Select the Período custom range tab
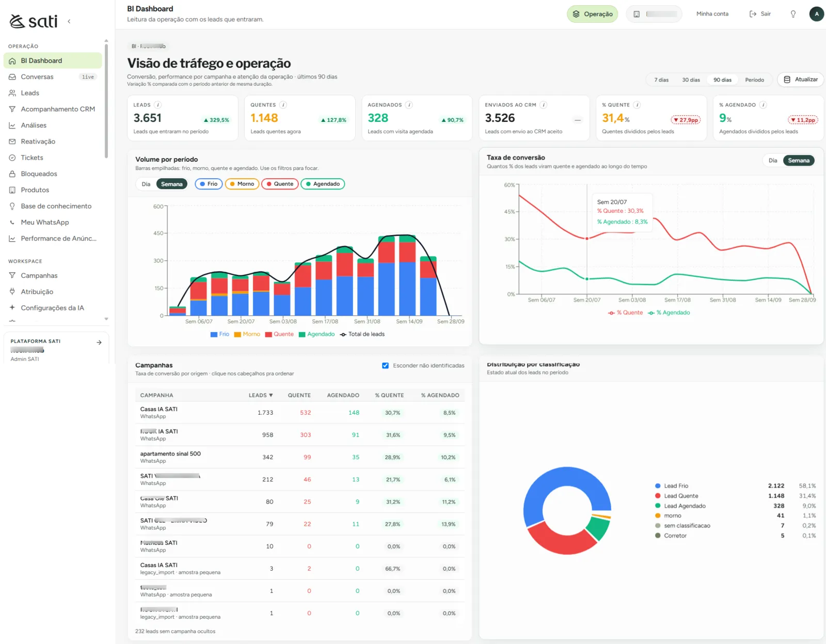Viewport: 826px width, 644px height. pos(754,80)
